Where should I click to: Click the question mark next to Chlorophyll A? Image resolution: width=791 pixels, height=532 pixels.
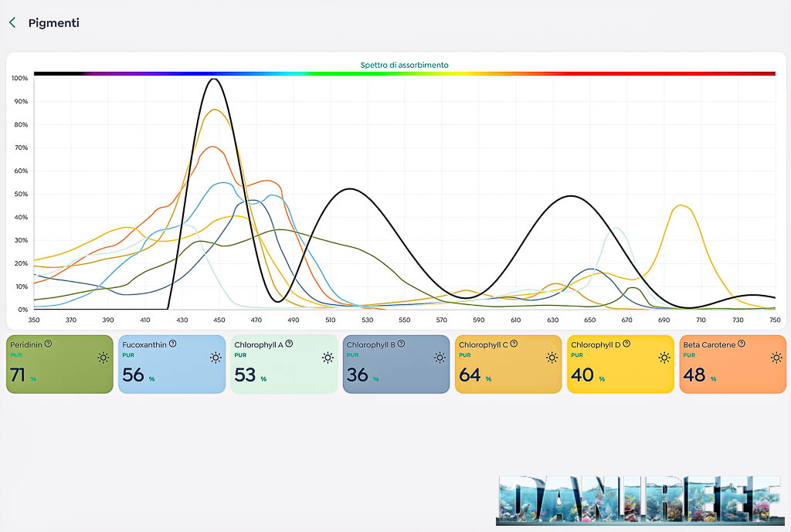pos(289,344)
